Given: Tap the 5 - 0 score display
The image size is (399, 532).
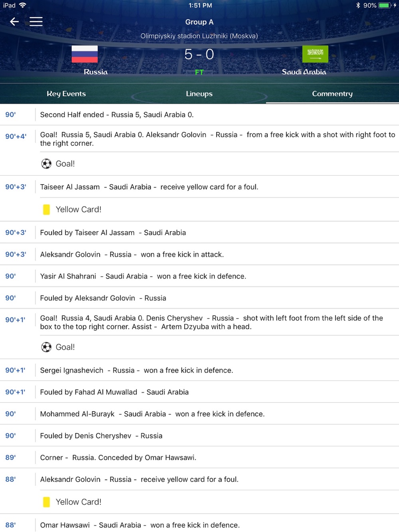Looking at the screenshot, I should pyautogui.click(x=199, y=54).
